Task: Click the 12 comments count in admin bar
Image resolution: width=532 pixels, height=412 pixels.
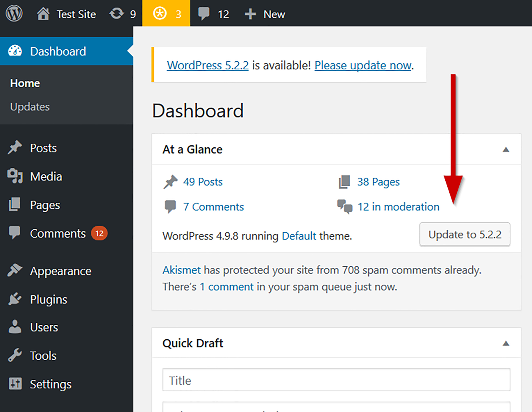Action: pyautogui.click(x=223, y=14)
